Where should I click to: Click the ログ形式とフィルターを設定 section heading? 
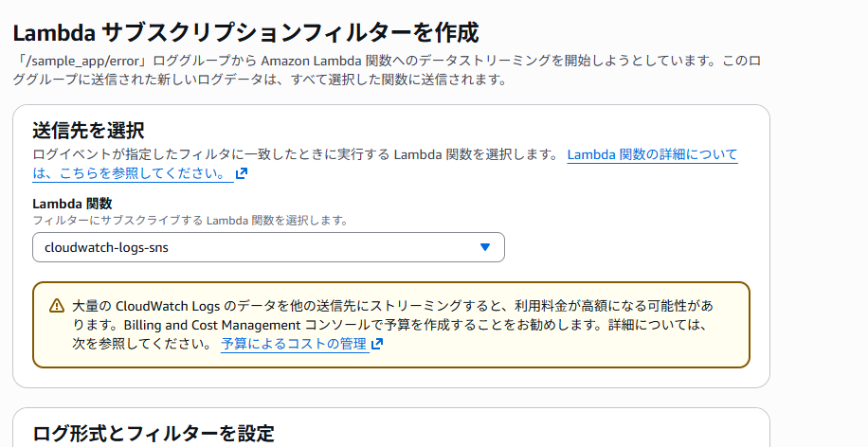coord(154,434)
